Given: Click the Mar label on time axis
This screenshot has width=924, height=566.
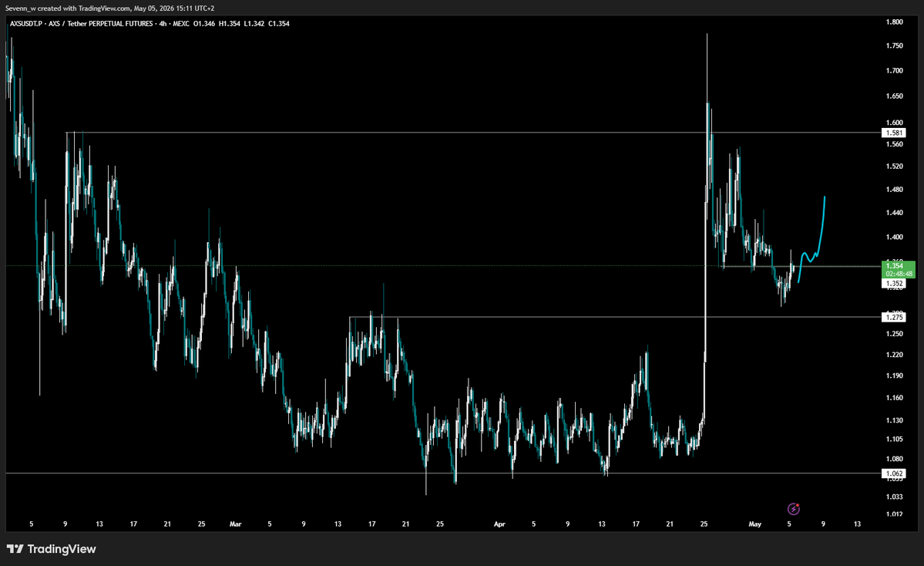Looking at the screenshot, I should (x=235, y=524).
